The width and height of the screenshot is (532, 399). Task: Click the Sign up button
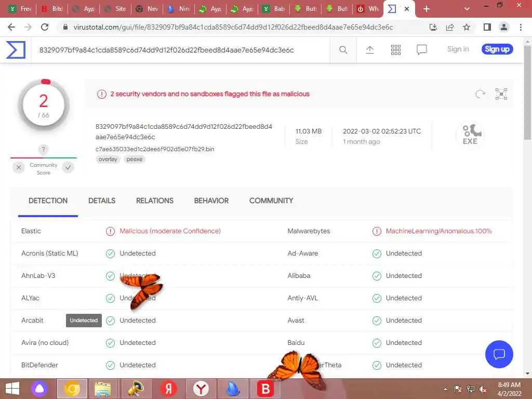tap(497, 49)
